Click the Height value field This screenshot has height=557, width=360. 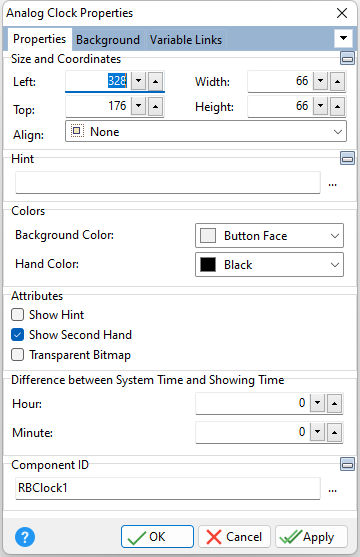click(280, 106)
